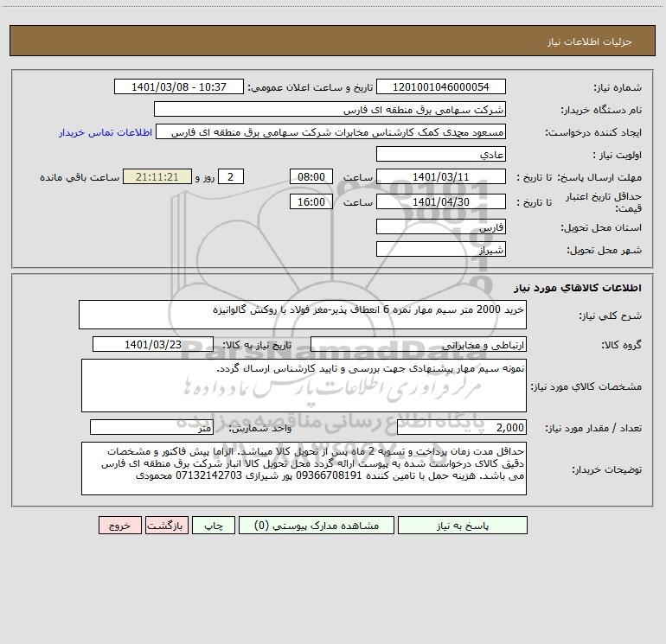
Task: Click the label شماره نیاز
Action: 618,88
